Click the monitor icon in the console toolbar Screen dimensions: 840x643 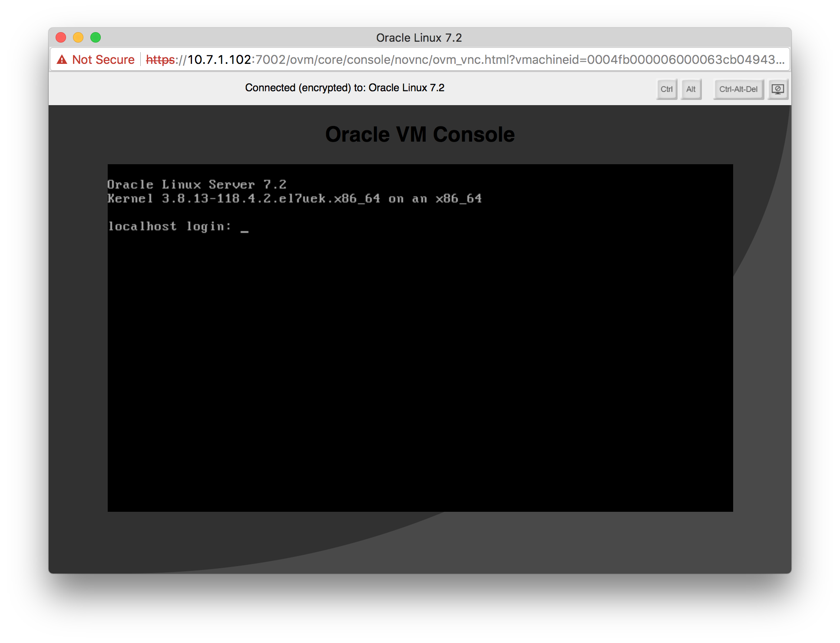point(777,89)
